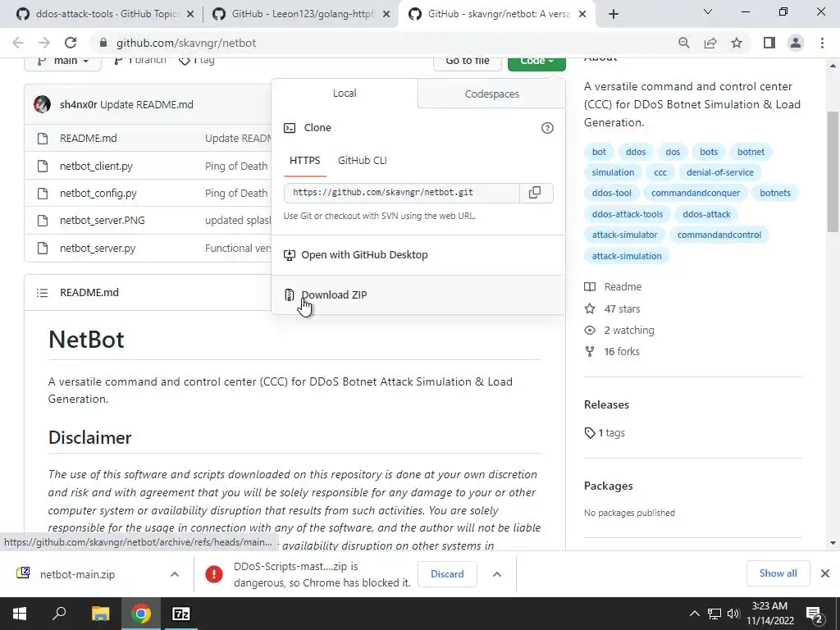The image size is (840, 630).
Task: Open File Explorer from taskbar
Action: tap(100, 614)
